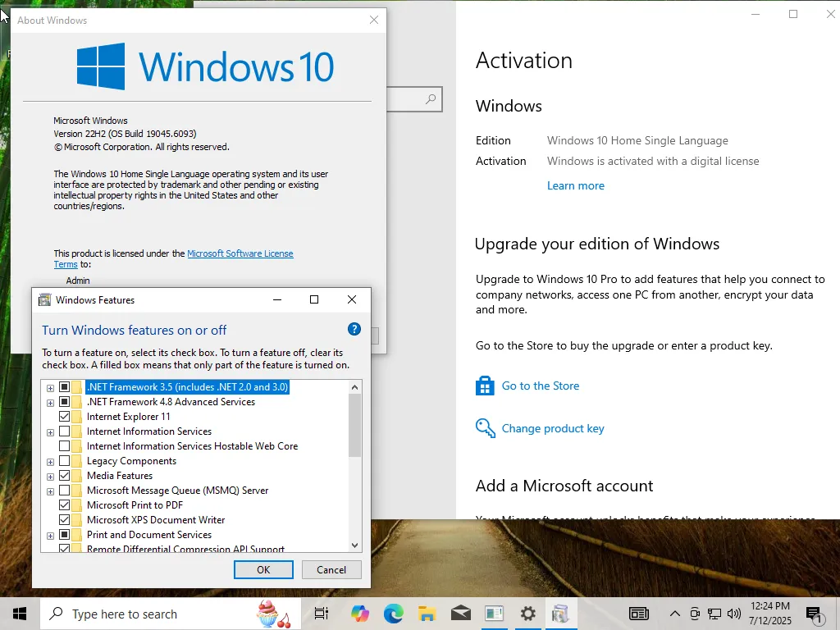Open File Explorer from the taskbar
The image size is (840, 630).
click(x=427, y=614)
